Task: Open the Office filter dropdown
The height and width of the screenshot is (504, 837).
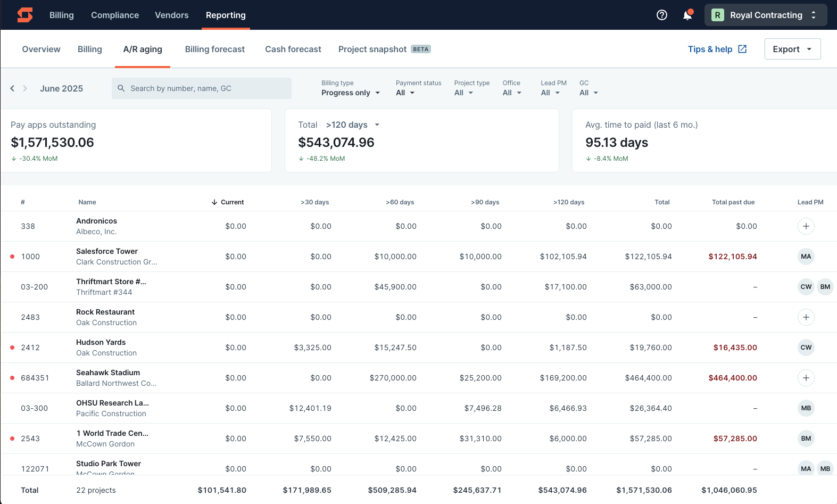Action: pos(512,93)
